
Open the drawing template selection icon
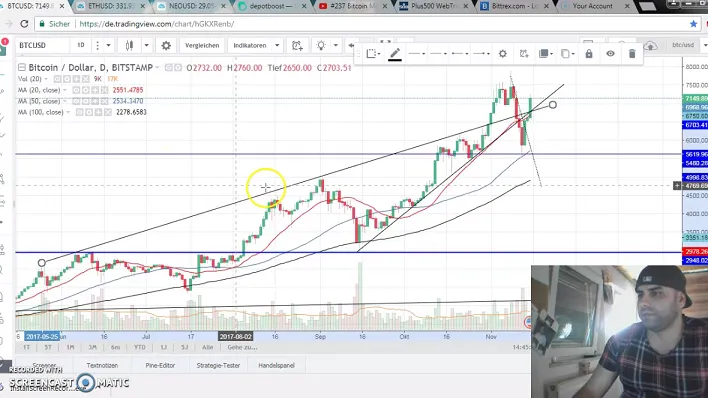[x=373, y=54]
